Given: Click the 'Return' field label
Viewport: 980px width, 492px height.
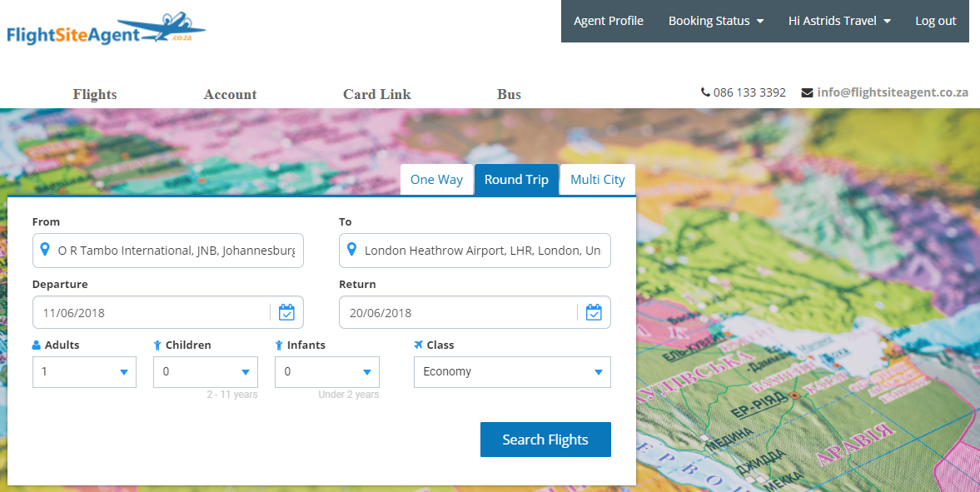Looking at the screenshot, I should 357,284.
